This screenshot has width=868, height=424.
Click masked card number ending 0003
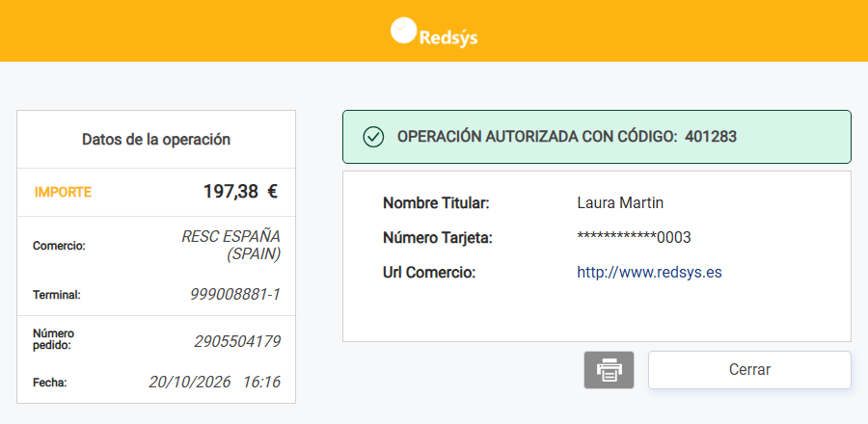(634, 238)
